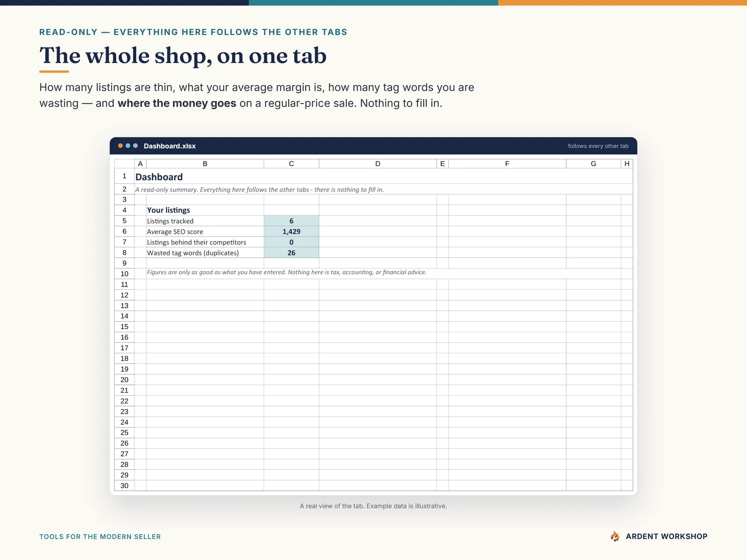Screen dimensions: 747x560
Task: Click the grey window dot in the titlebar
Action: [x=135, y=146]
